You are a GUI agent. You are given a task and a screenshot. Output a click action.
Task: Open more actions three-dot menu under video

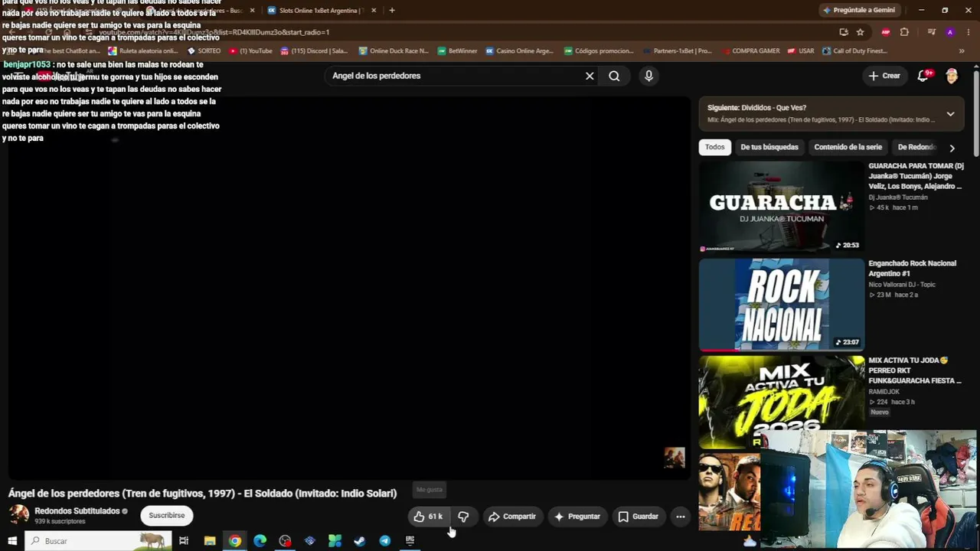(x=681, y=517)
